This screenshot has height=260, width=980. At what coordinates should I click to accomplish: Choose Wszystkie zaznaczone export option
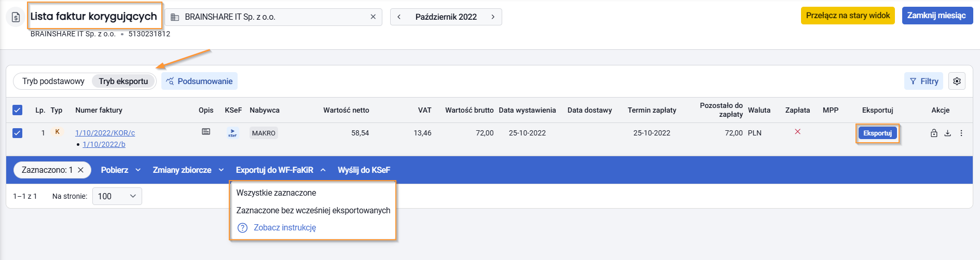pyautogui.click(x=277, y=193)
